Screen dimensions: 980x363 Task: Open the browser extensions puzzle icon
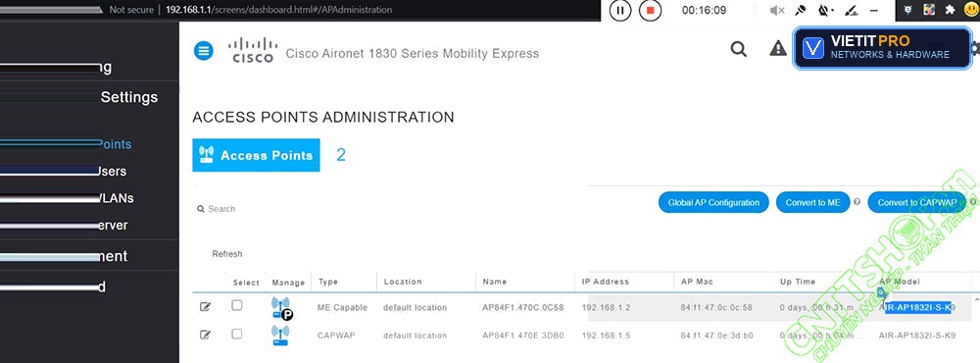point(950,10)
